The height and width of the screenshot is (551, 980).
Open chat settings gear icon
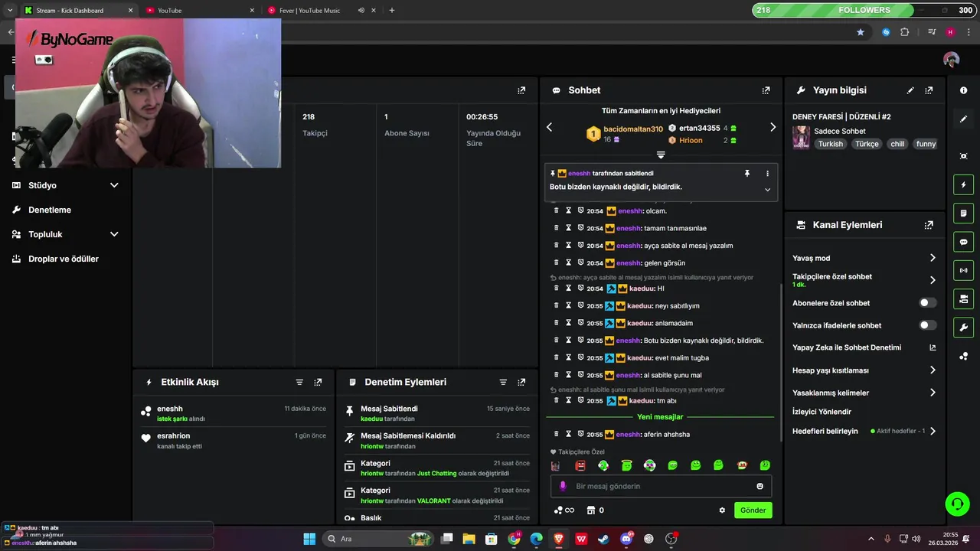(722, 510)
